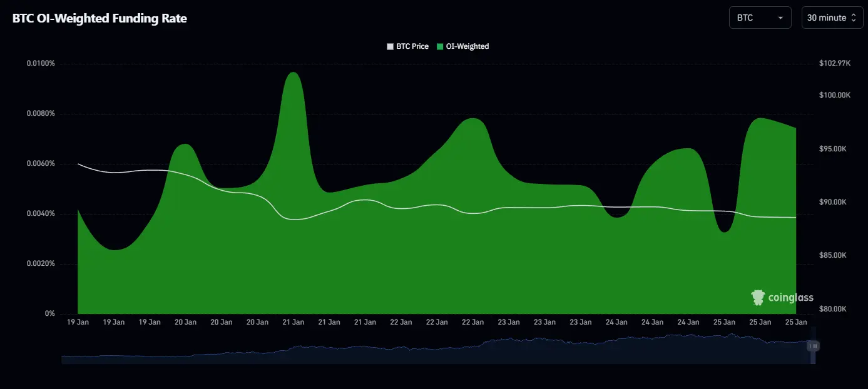
Task: Click the green OI-Weighted legend swatch
Action: coord(440,46)
